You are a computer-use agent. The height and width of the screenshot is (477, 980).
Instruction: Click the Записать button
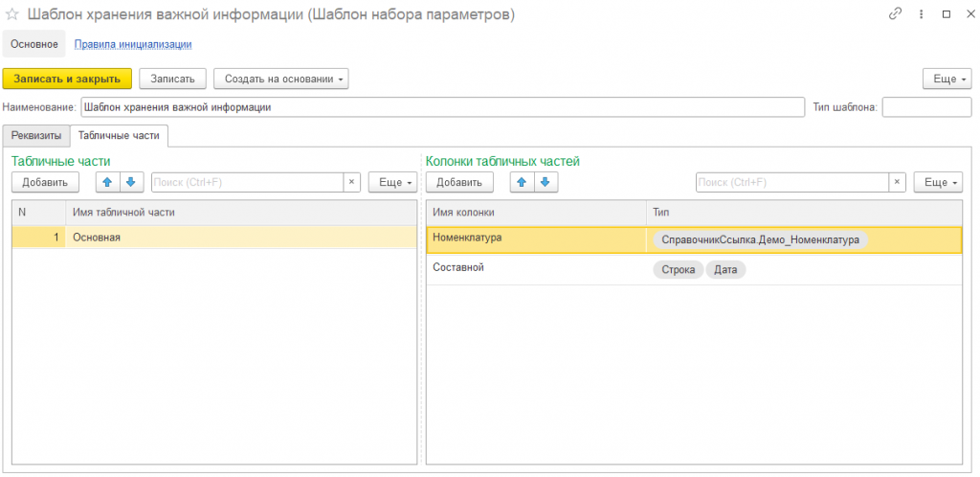172,79
